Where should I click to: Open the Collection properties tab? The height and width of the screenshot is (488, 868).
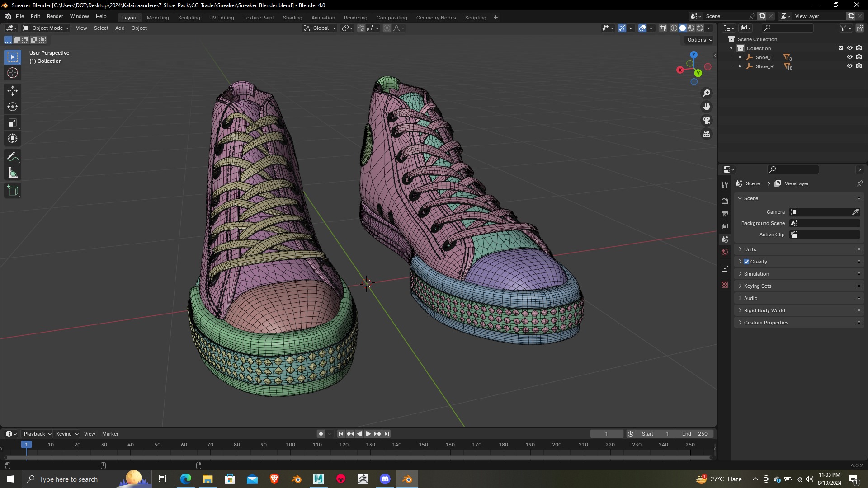coord(725,268)
